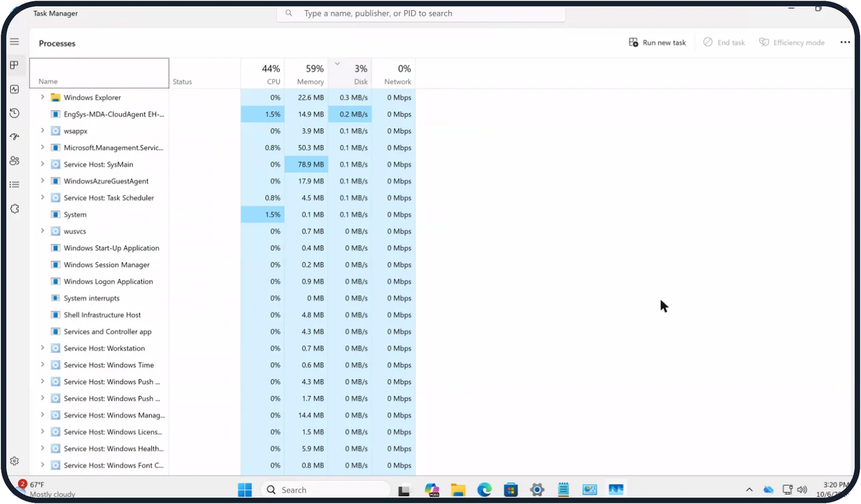Sort processes by CPU column
This screenshot has height=504, width=861.
tap(262, 73)
